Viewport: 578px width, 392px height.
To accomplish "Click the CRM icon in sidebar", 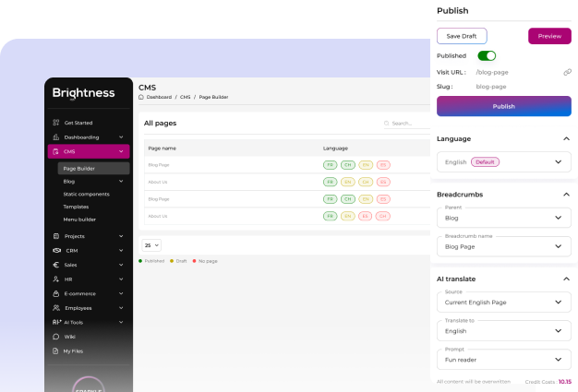I will [56, 251].
